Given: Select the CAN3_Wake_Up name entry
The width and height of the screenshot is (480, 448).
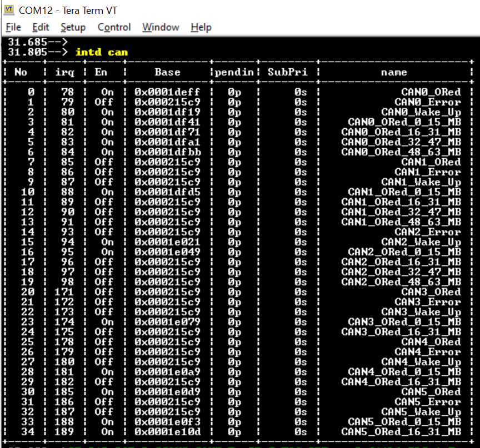Looking at the screenshot, I should click(x=421, y=311).
